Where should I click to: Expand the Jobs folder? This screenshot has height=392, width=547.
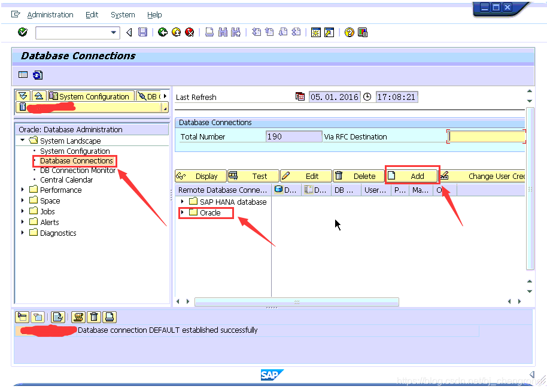[x=22, y=211]
